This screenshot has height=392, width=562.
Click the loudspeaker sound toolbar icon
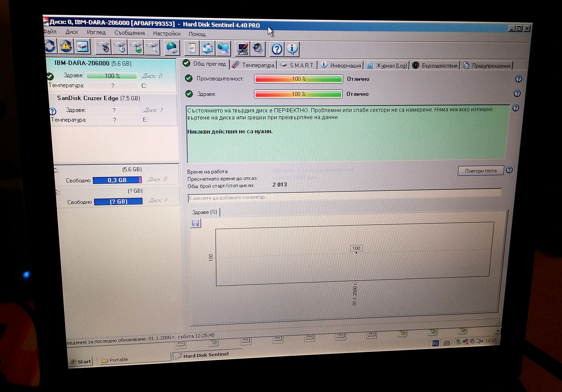(x=258, y=49)
